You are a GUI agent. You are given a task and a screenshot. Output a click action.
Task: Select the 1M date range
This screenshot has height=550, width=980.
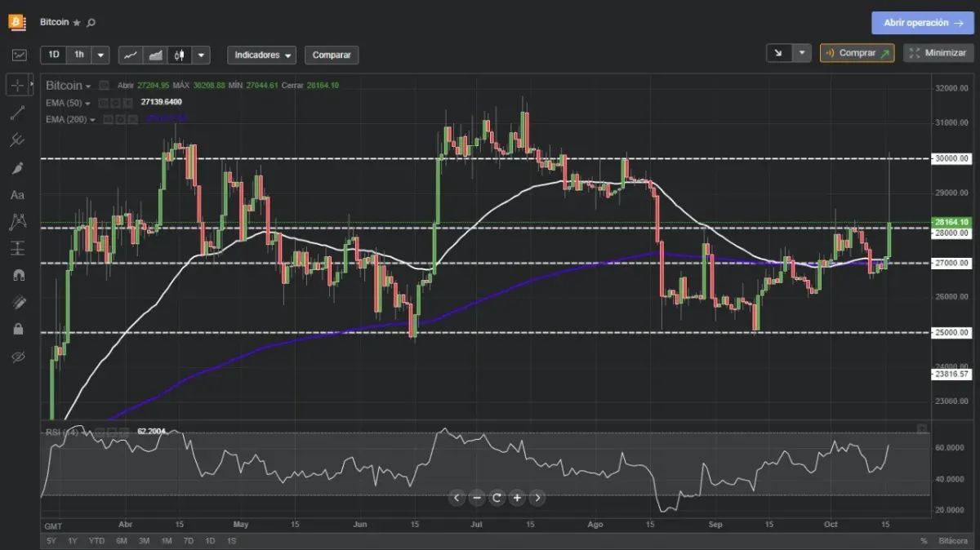pyautogui.click(x=166, y=541)
